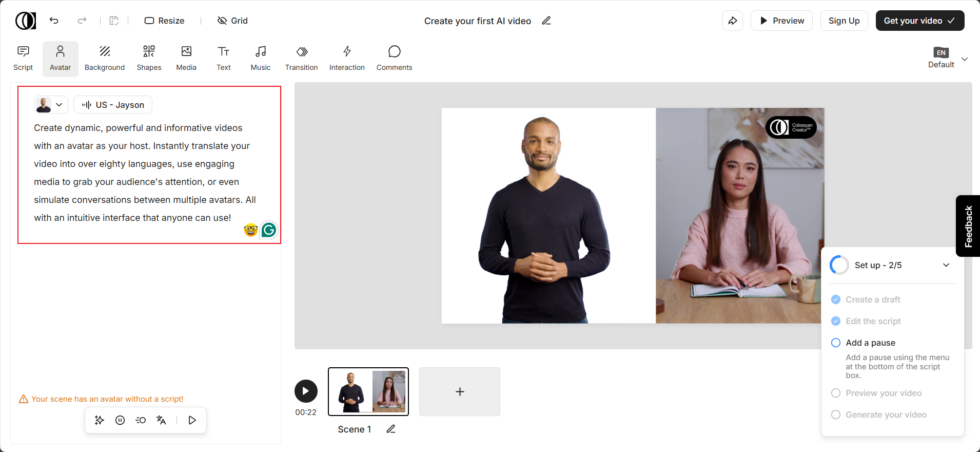Add a new scene
Viewport: 980px width, 452px height.
[x=460, y=391]
